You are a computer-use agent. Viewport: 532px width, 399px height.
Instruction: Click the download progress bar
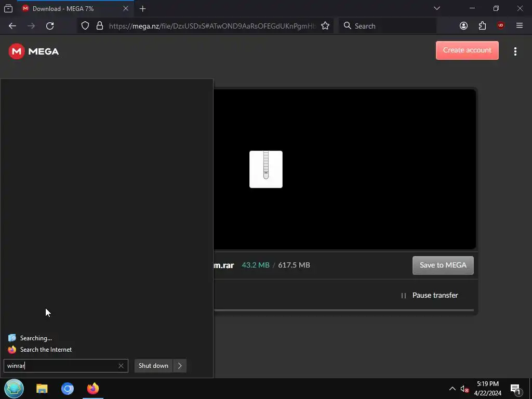344,310
